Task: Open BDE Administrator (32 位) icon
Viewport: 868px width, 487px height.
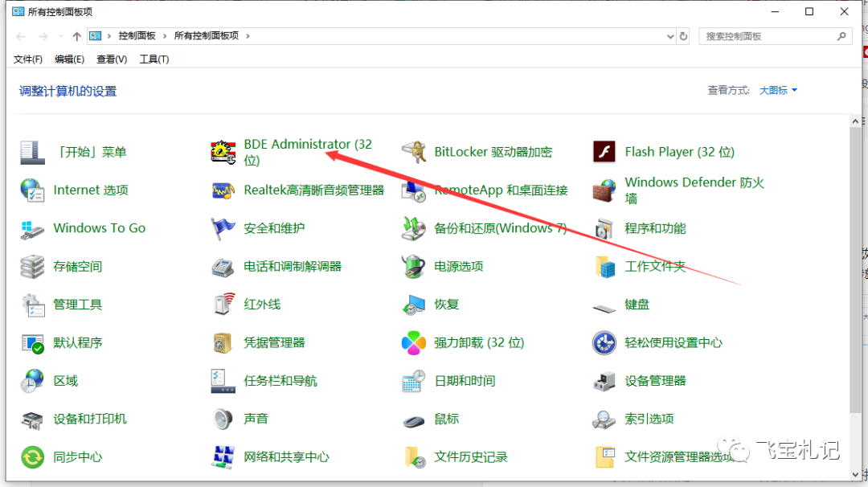Action: [x=223, y=152]
